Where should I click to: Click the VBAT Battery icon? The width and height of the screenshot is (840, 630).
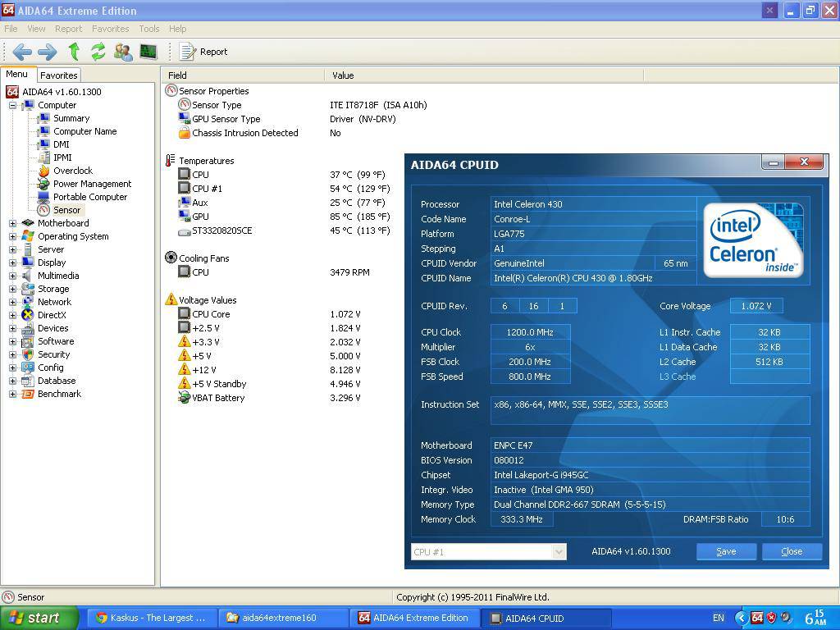pos(185,398)
